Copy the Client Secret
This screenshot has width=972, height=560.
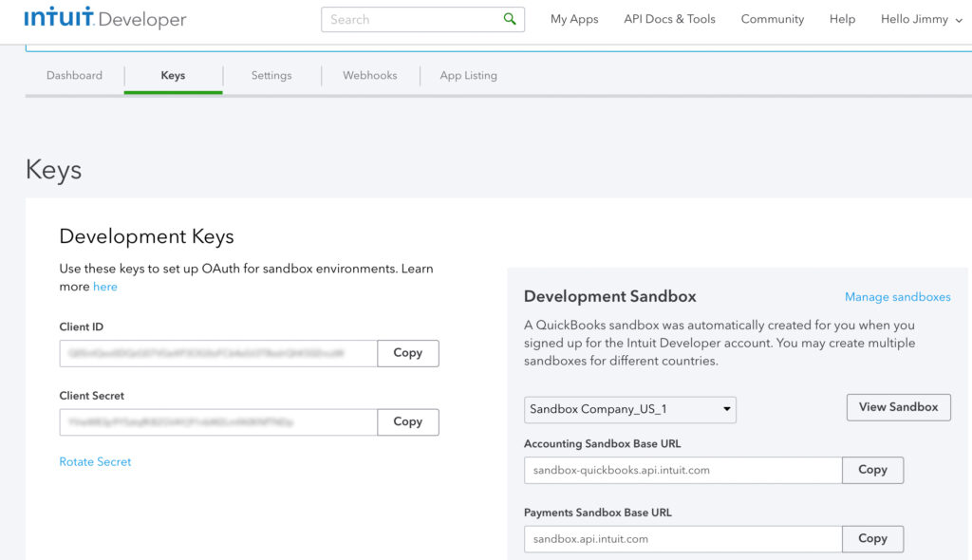pyautogui.click(x=408, y=422)
